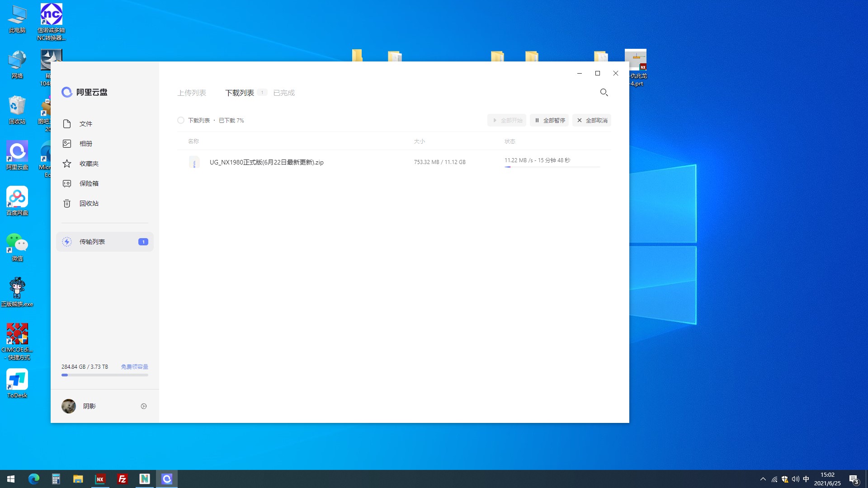Click the zip file icon in download row
The height and width of the screenshot is (488, 868).
pos(194,162)
